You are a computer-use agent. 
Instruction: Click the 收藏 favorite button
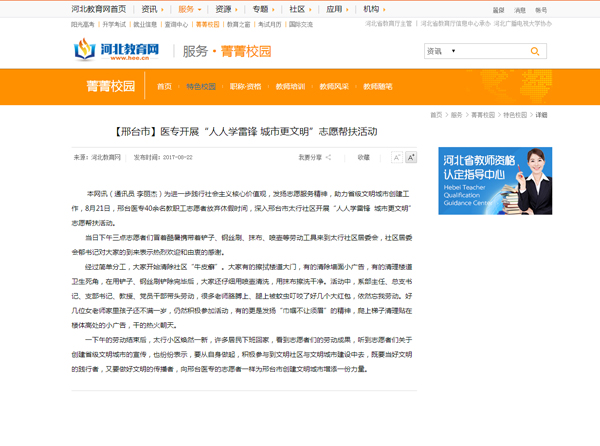pos(363,157)
